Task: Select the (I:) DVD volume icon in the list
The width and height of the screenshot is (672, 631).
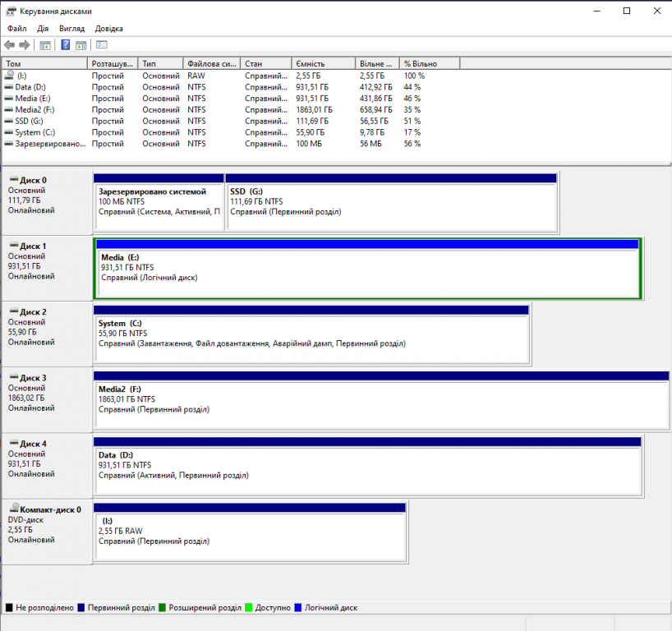Action: coord(9,75)
